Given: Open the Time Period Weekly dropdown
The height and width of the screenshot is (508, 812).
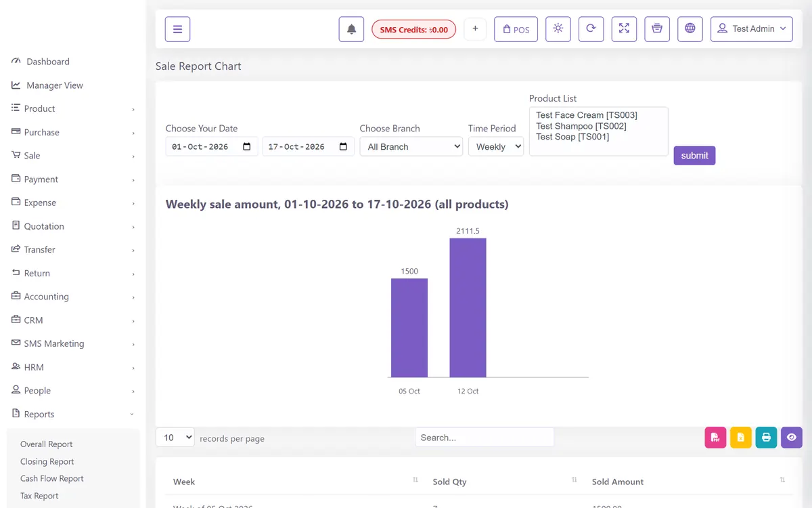Looking at the screenshot, I should pyautogui.click(x=496, y=146).
